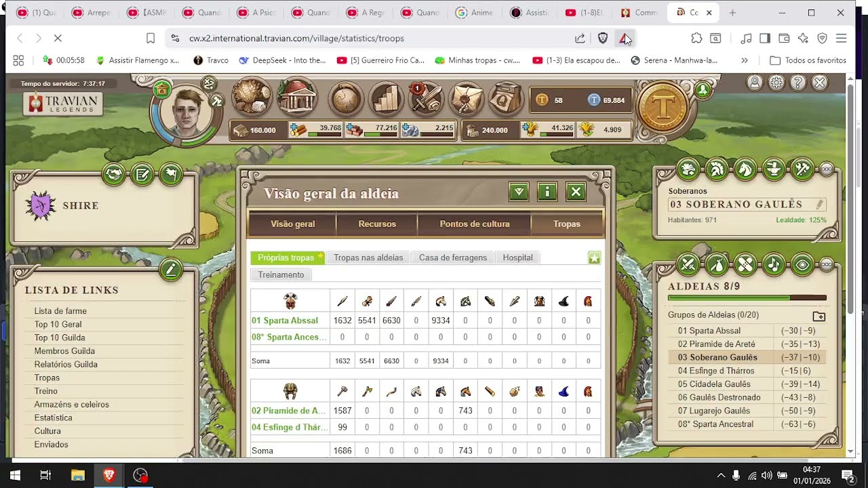Open hero adventures map icon

click(210, 83)
